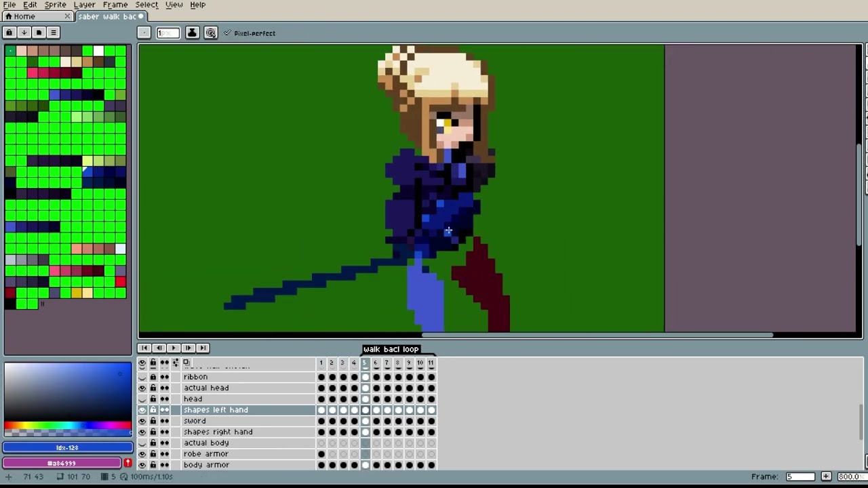Open palette options hamburger menu
Image resolution: width=868 pixels, height=488 pixels.
point(53,33)
